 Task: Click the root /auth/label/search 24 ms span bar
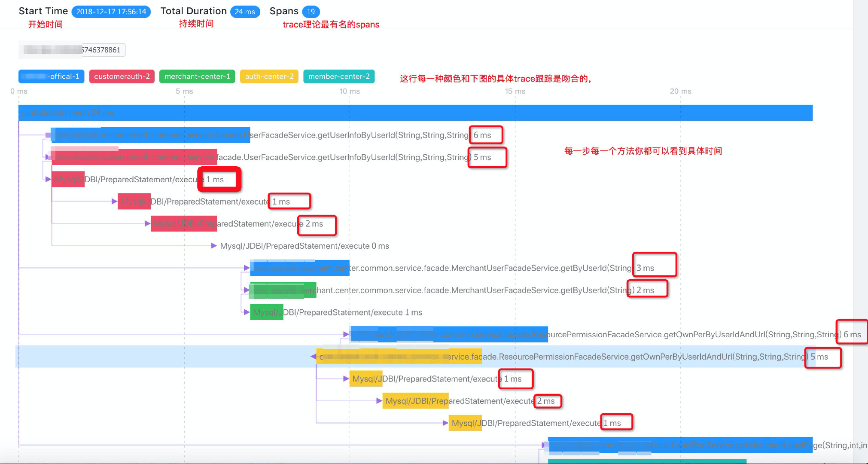coord(415,113)
